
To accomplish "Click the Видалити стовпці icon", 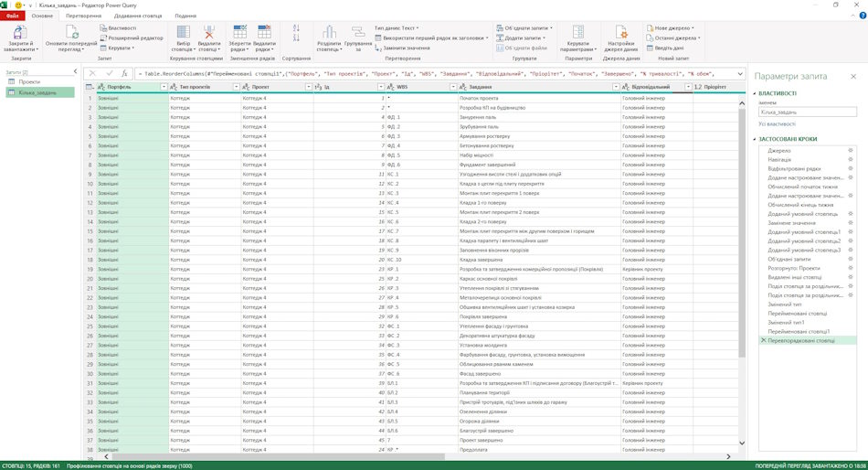I will pyautogui.click(x=208, y=32).
